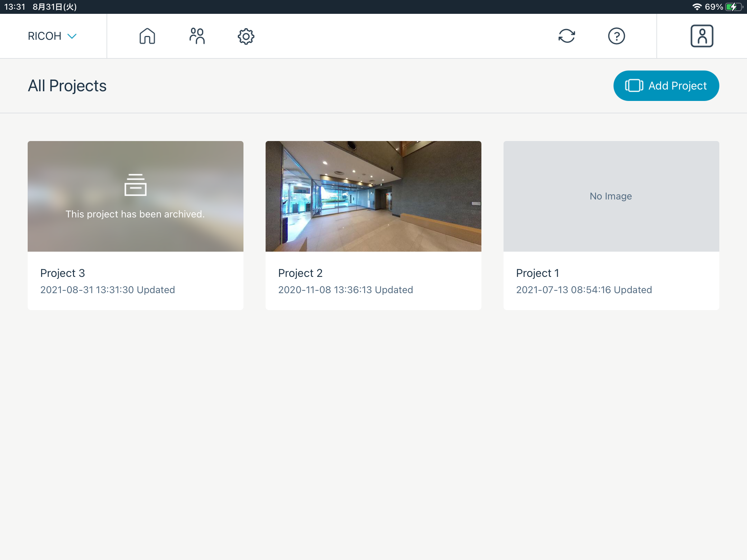
Task: Click the Project 1 title text
Action: pyautogui.click(x=537, y=273)
